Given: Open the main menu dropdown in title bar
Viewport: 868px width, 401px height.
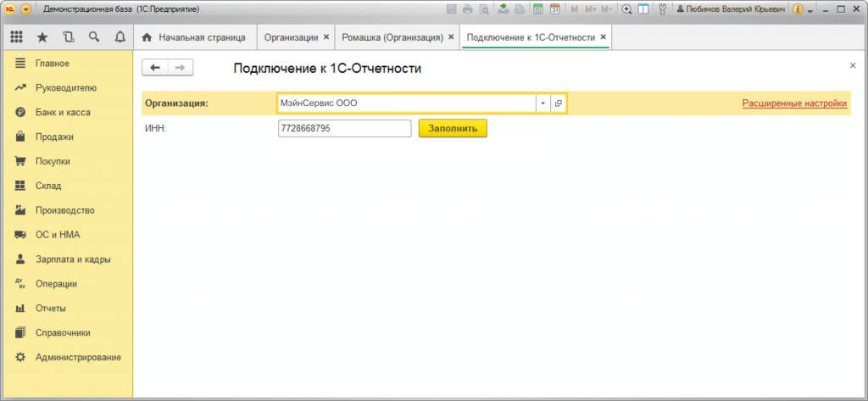Looking at the screenshot, I should [26, 9].
